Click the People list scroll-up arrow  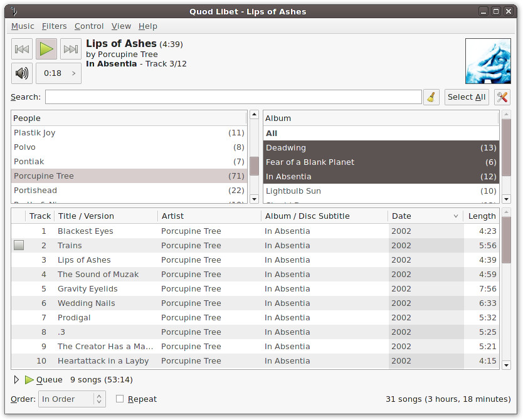point(254,114)
